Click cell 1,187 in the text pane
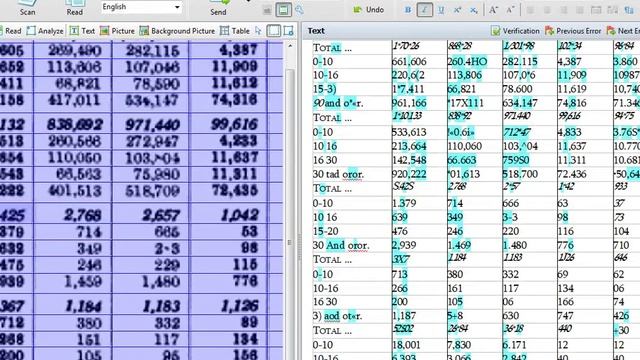 (x=404, y=316)
